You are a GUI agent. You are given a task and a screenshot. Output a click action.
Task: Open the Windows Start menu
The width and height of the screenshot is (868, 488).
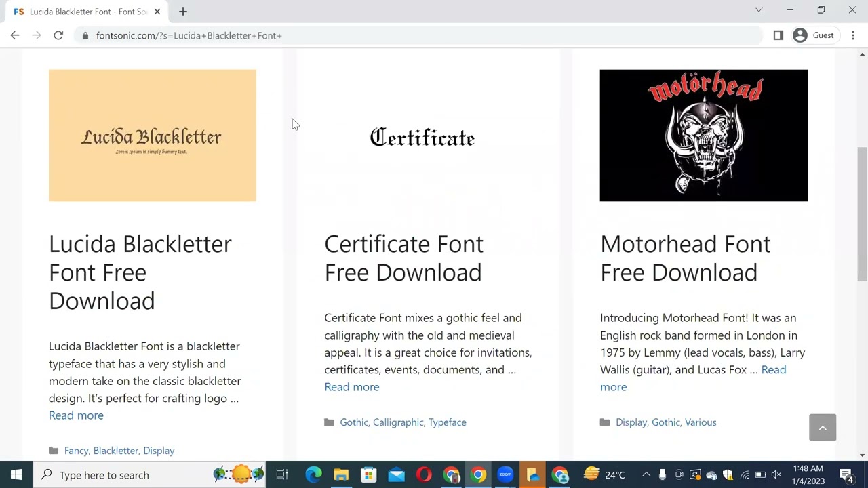tap(16, 475)
